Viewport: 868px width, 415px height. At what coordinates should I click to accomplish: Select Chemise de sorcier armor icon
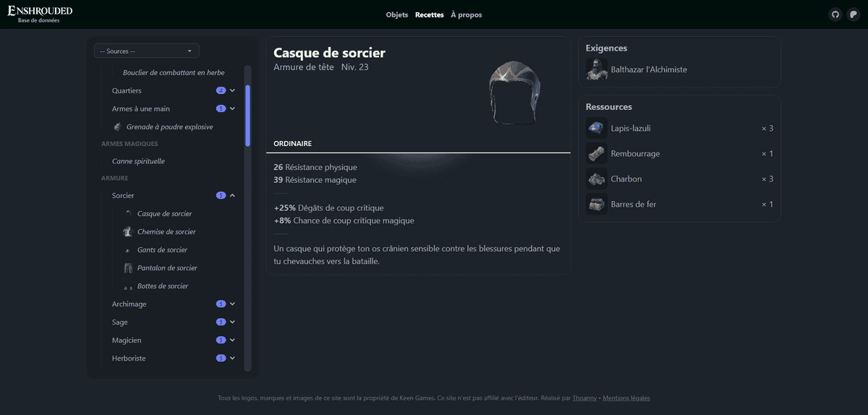tap(128, 231)
